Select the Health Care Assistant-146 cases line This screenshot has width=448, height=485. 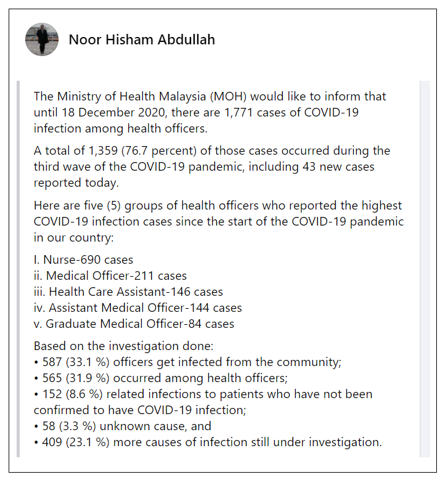tap(128, 292)
